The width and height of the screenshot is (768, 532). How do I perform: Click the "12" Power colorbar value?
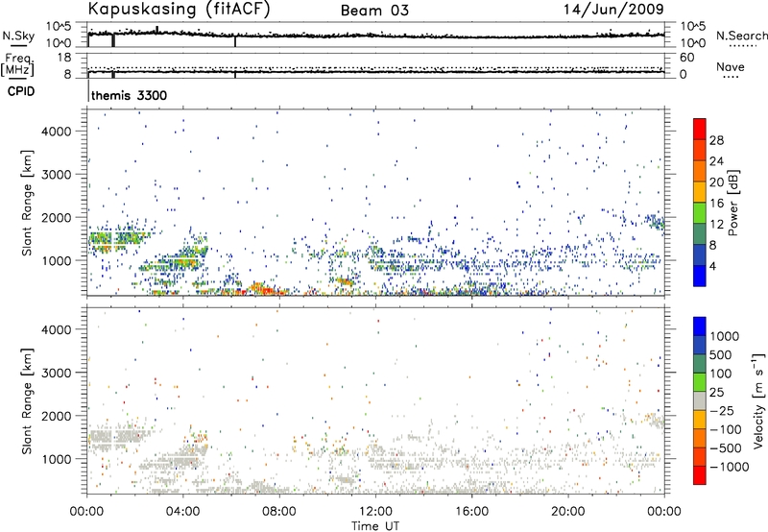click(716, 224)
